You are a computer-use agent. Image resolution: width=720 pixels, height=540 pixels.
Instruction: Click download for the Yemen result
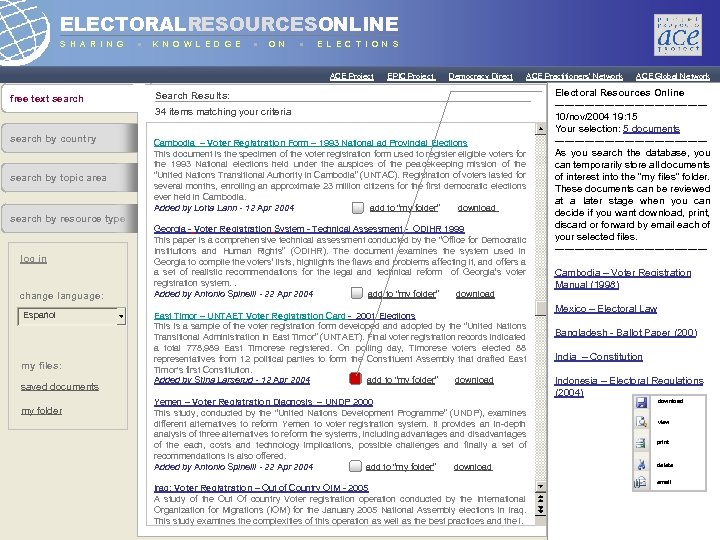[473, 467]
